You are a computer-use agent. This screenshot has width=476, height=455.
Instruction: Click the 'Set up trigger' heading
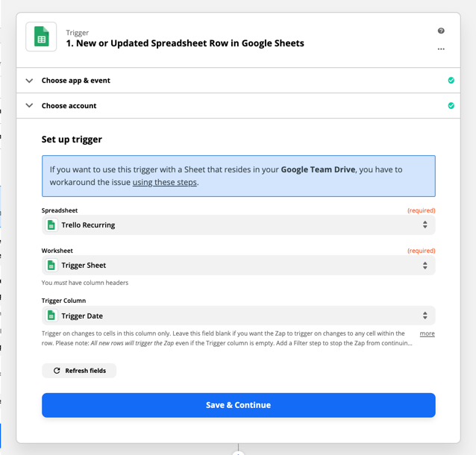tap(72, 139)
